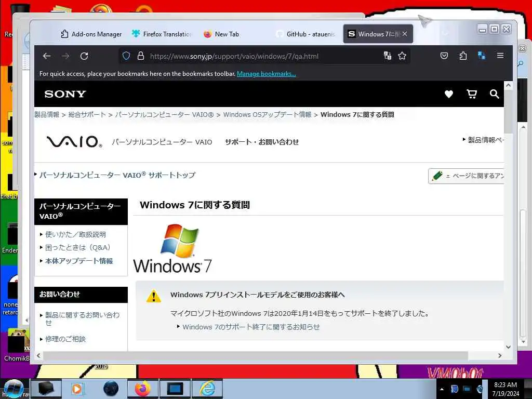Image resolution: width=532 pixels, height=399 pixels.
Task: Click the page vertical scrollbar up arrow
Action: (508, 86)
